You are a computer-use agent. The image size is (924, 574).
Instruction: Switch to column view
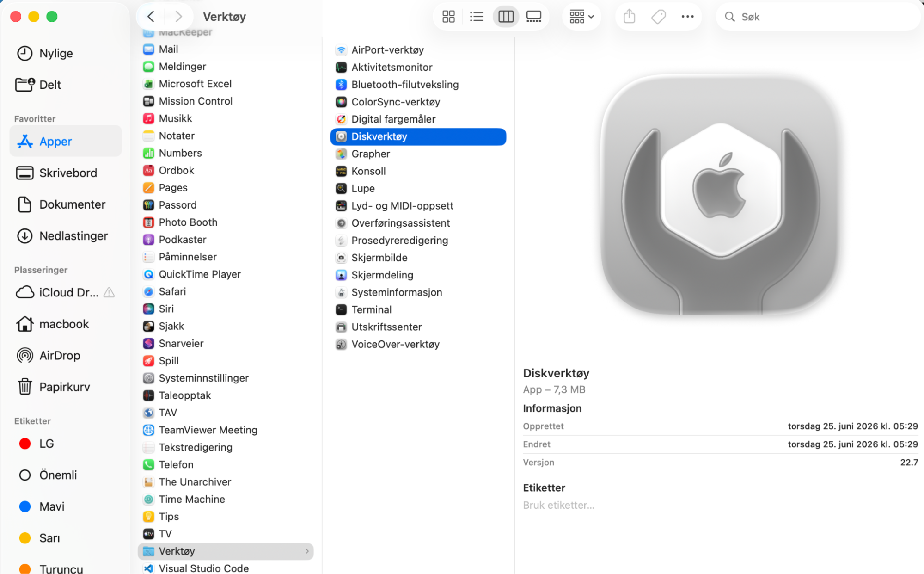click(x=506, y=17)
